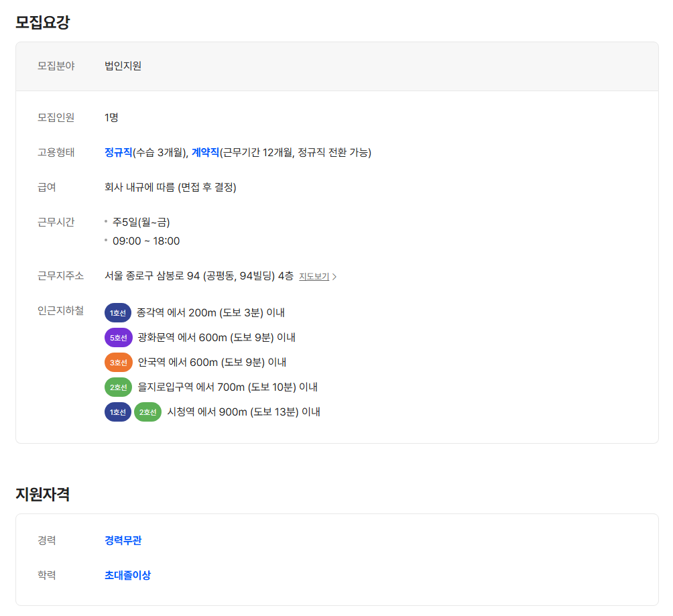Click the 서울 종로구 삼봉로 94 address
Image resolution: width=673 pixels, height=616 pixels.
[199, 275]
